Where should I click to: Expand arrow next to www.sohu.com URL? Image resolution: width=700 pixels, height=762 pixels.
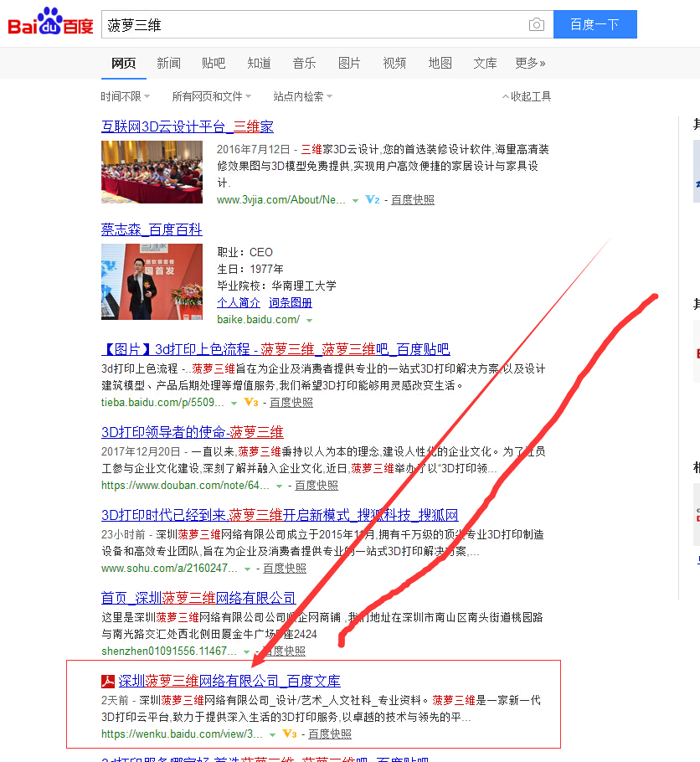click(248, 569)
